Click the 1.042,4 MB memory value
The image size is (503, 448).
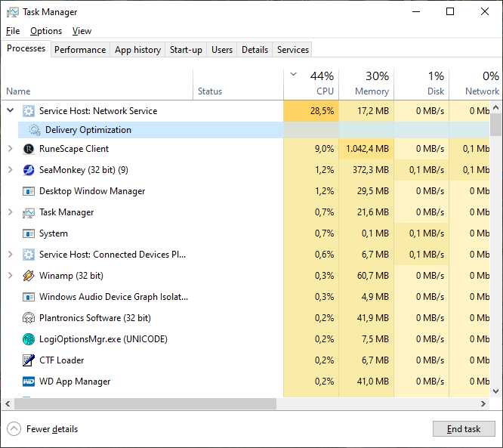367,149
